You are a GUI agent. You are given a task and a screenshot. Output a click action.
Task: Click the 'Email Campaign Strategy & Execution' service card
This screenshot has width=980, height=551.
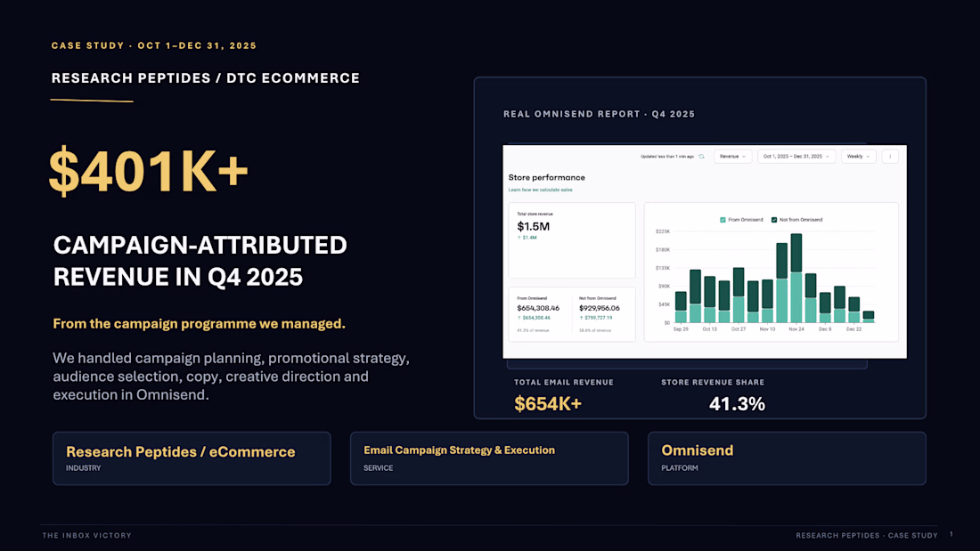[489, 458]
